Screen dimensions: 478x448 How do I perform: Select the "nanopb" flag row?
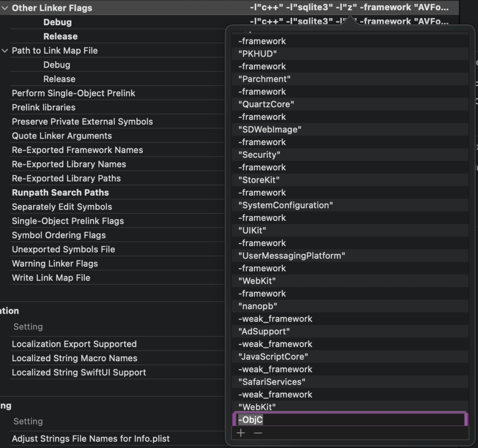click(x=350, y=306)
